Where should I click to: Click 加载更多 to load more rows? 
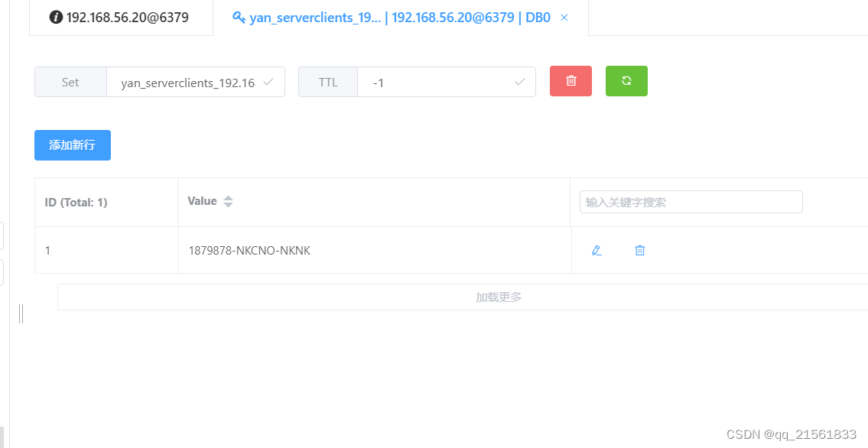click(x=499, y=297)
